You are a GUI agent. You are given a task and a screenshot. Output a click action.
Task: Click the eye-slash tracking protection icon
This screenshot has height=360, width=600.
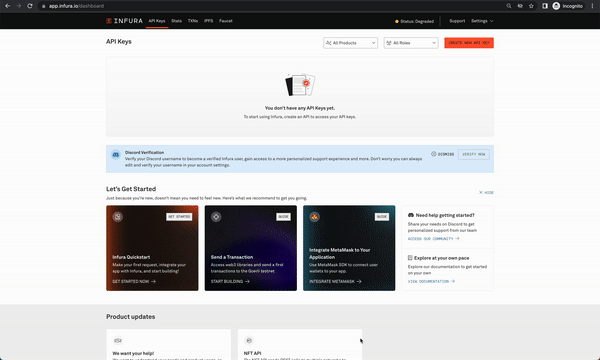[x=520, y=6]
